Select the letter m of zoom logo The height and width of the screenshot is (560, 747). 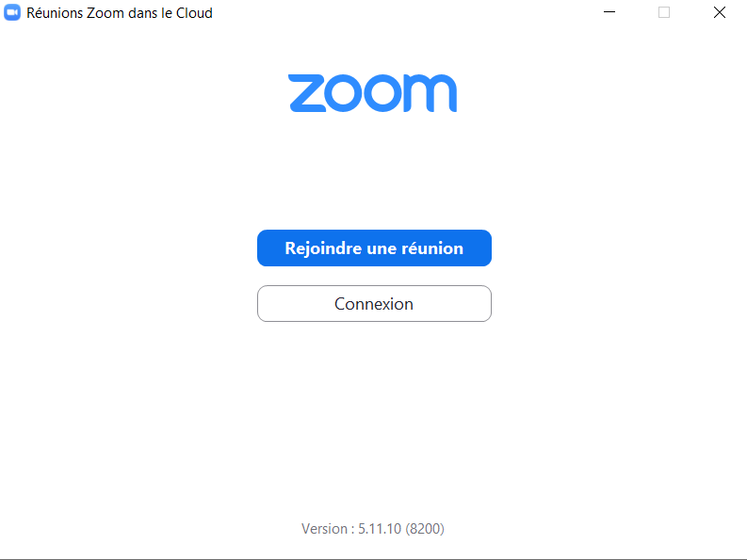tap(430, 93)
